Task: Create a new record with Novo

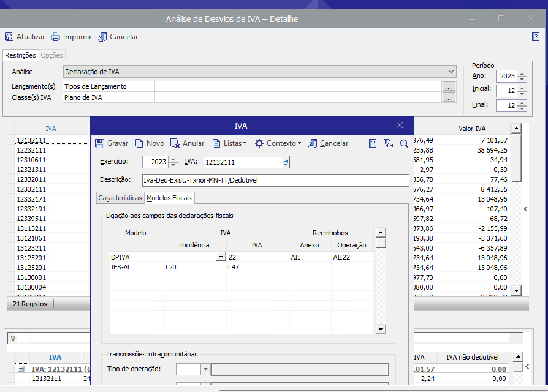Action: pos(149,143)
